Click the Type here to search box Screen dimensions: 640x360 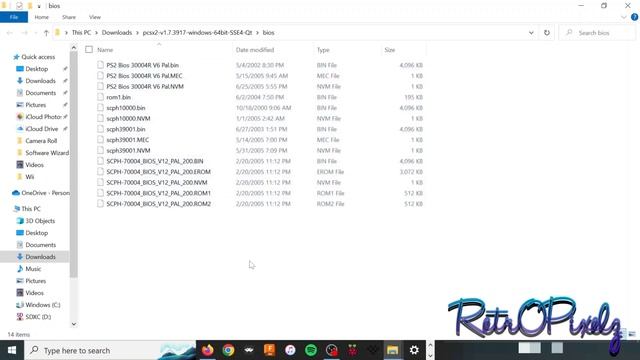click(111, 350)
